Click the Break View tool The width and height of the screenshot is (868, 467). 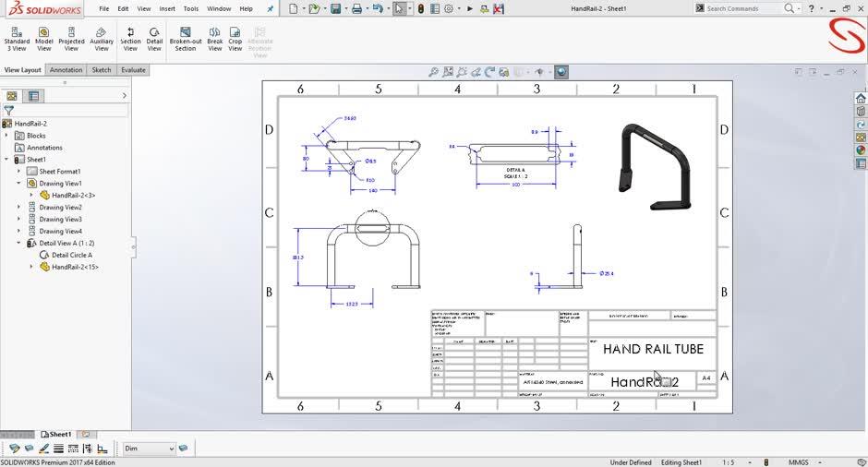(x=215, y=38)
